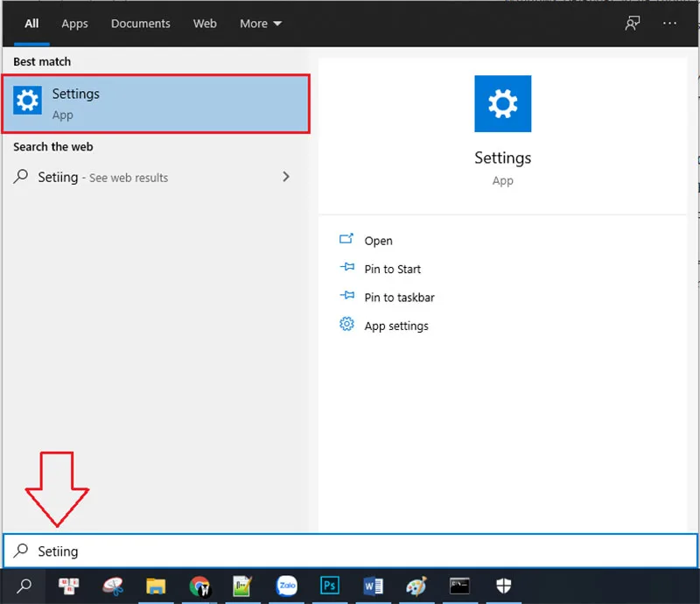
Task: Switch to the Documents search tab
Action: tap(141, 24)
